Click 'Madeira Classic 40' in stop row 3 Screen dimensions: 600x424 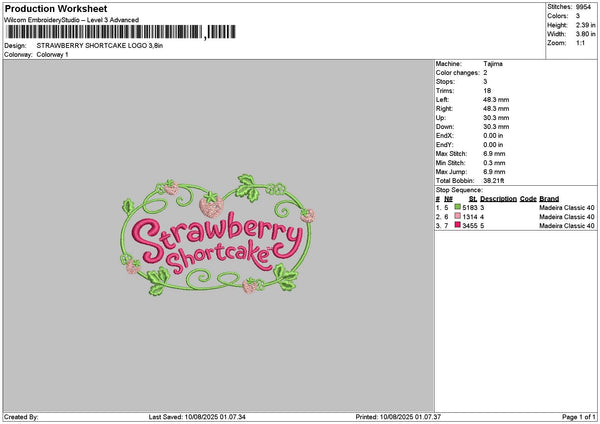coord(567,226)
